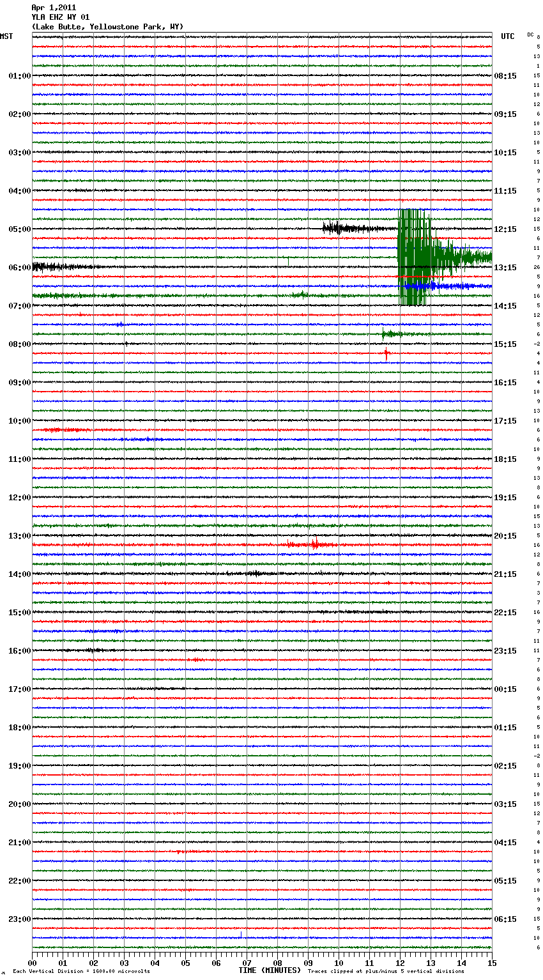Click the UTC time label "04:15"
This screenshot has height=980, width=543.
tap(505, 843)
